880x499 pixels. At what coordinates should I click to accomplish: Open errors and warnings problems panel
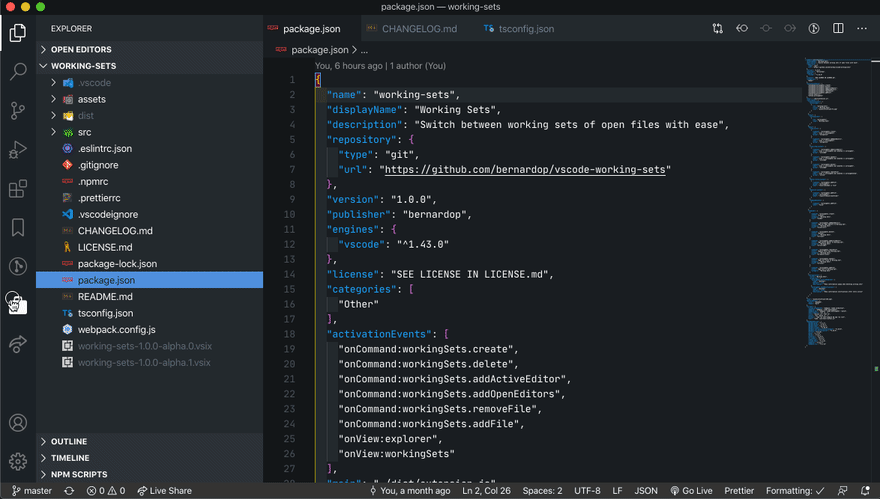coord(106,491)
